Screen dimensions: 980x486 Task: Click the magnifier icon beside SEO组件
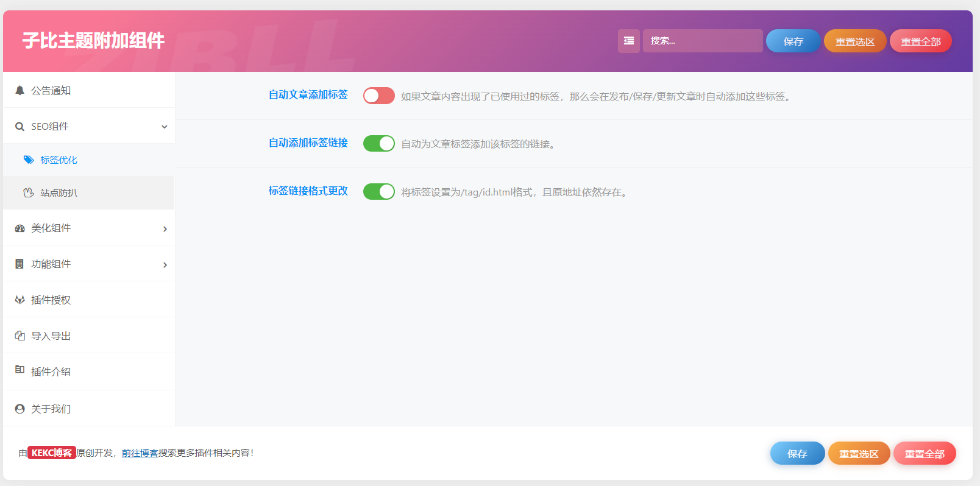20,127
